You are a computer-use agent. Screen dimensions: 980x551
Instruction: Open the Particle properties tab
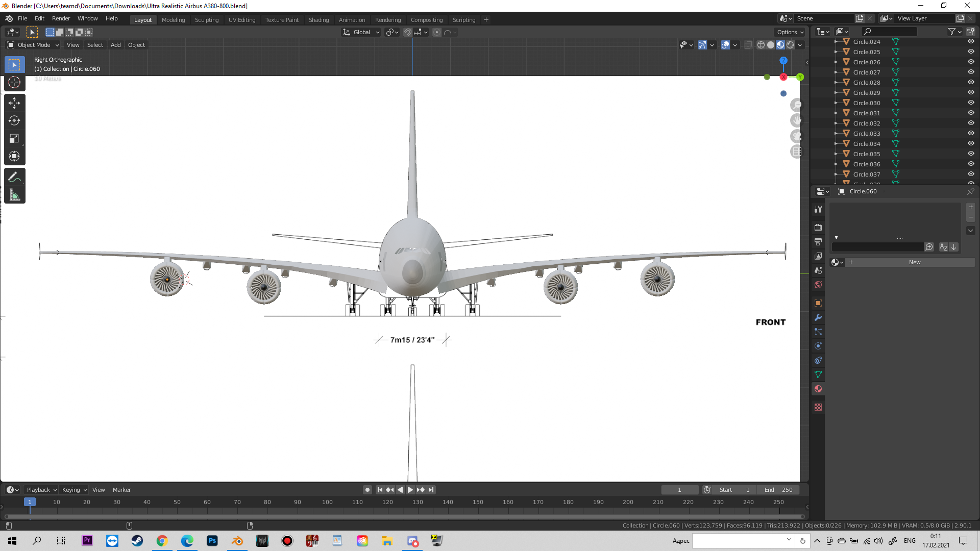[818, 332]
